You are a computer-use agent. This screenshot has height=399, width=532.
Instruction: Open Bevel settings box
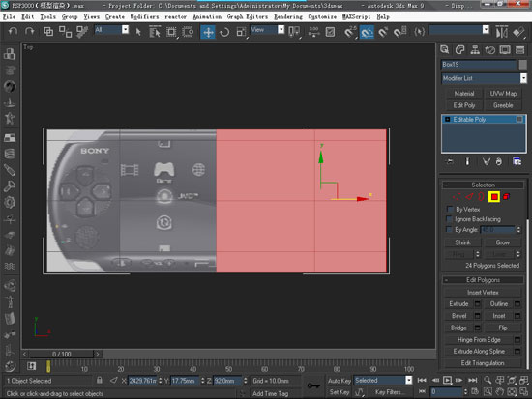(x=478, y=316)
